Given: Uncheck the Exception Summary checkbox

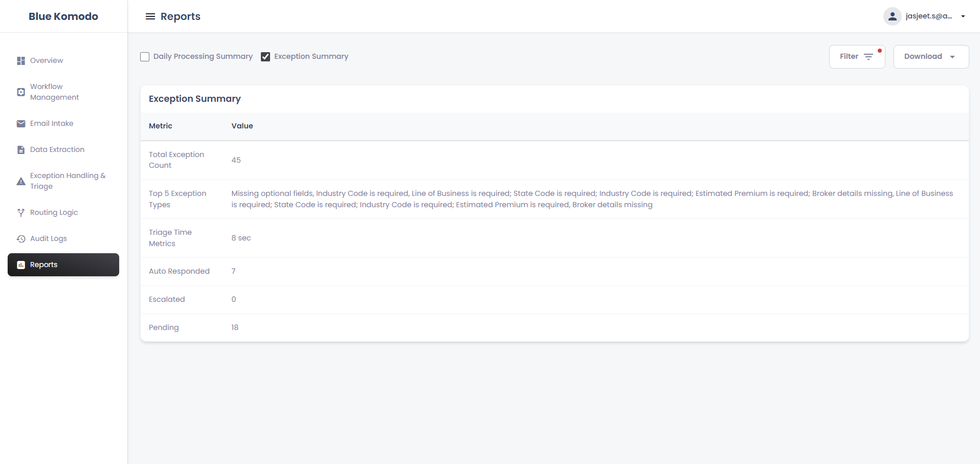Looking at the screenshot, I should 265,57.
